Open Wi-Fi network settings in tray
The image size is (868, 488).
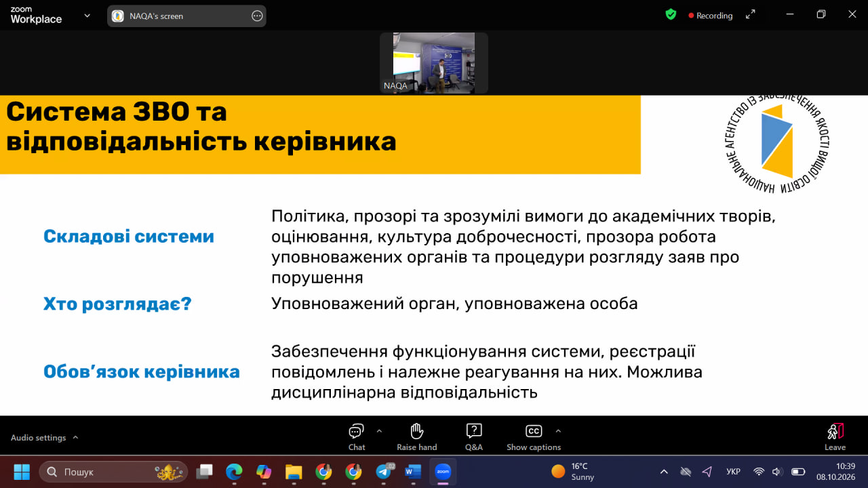coord(759,472)
